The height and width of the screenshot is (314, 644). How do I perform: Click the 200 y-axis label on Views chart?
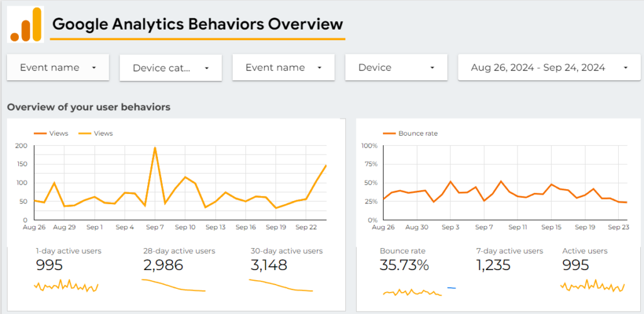21,146
